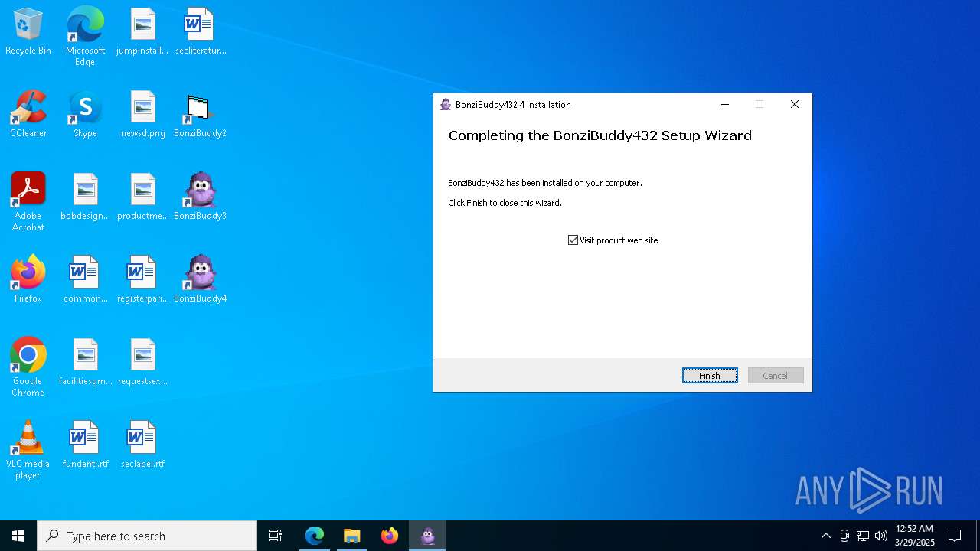Select the VLC media player shortcut

(x=28, y=450)
